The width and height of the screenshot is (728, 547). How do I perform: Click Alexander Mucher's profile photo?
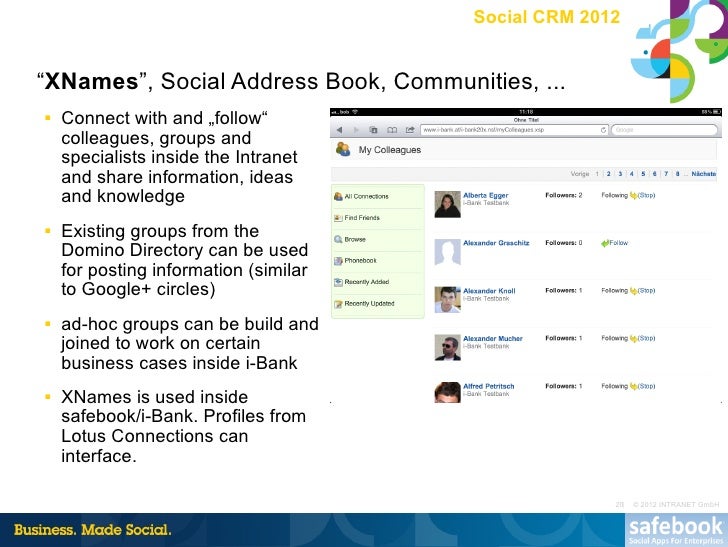tap(447, 347)
